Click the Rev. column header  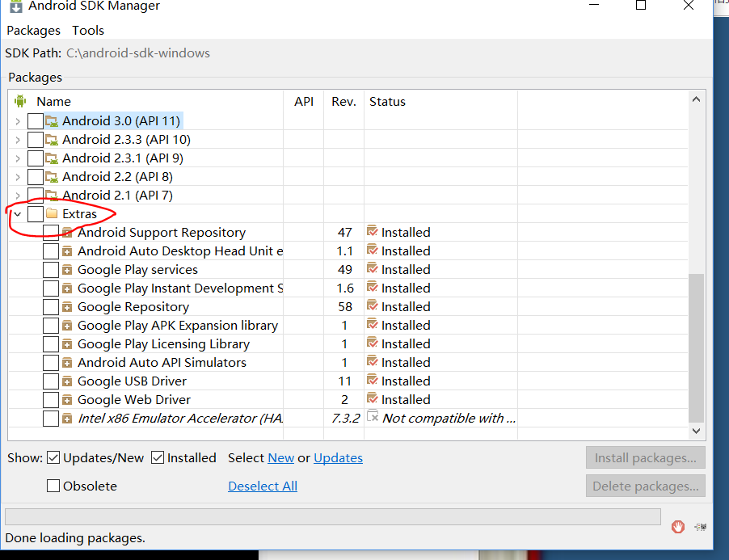click(x=343, y=101)
